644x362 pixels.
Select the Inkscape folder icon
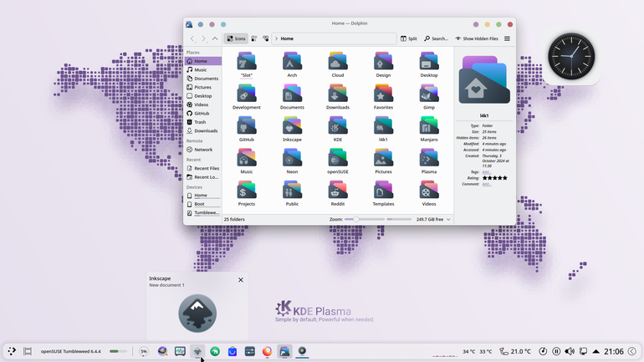(x=292, y=125)
